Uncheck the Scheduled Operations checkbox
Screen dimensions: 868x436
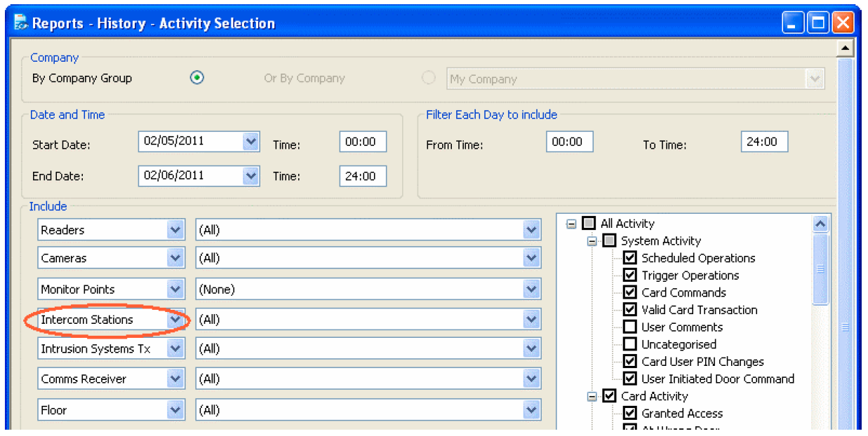(x=629, y=258)
